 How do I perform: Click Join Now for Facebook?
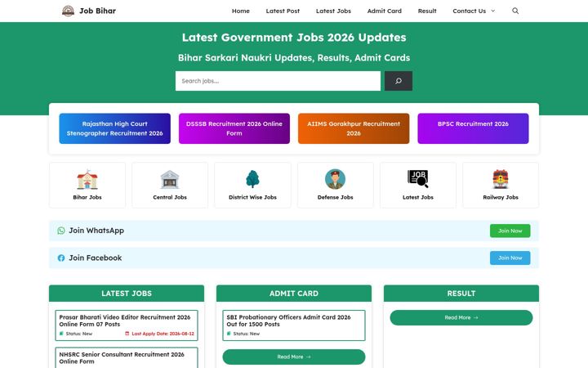pyautogui.click(x=510, y=258)
